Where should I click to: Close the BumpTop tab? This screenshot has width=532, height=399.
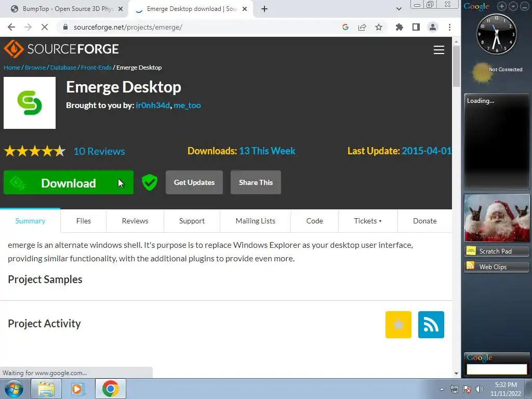[121, 9]
